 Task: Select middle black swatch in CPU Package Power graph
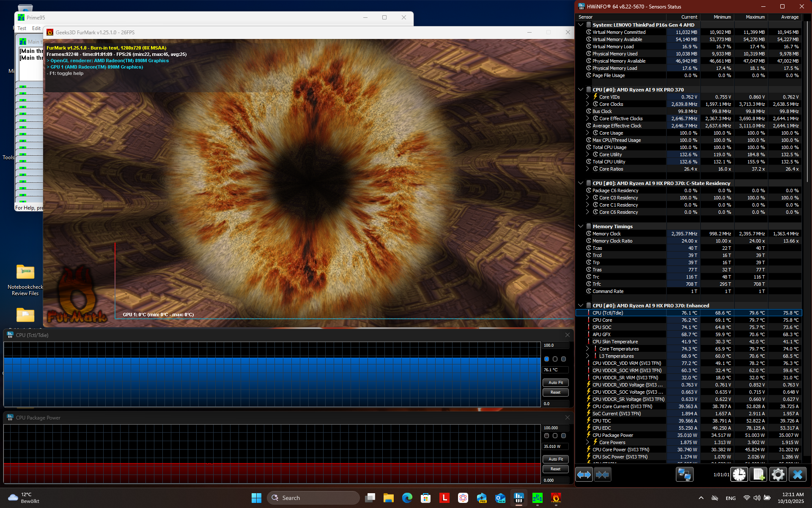point(555,436)
